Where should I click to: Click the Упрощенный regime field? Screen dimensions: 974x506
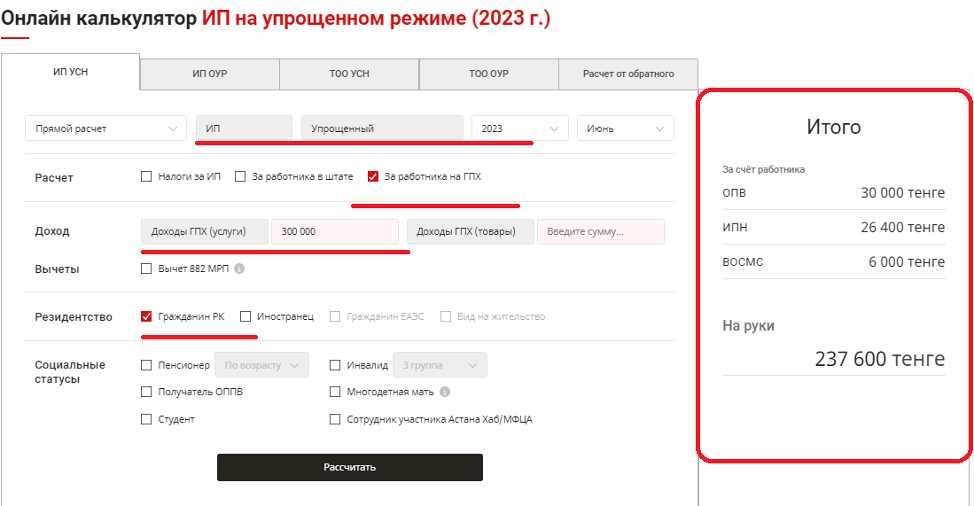click(382, 129)
